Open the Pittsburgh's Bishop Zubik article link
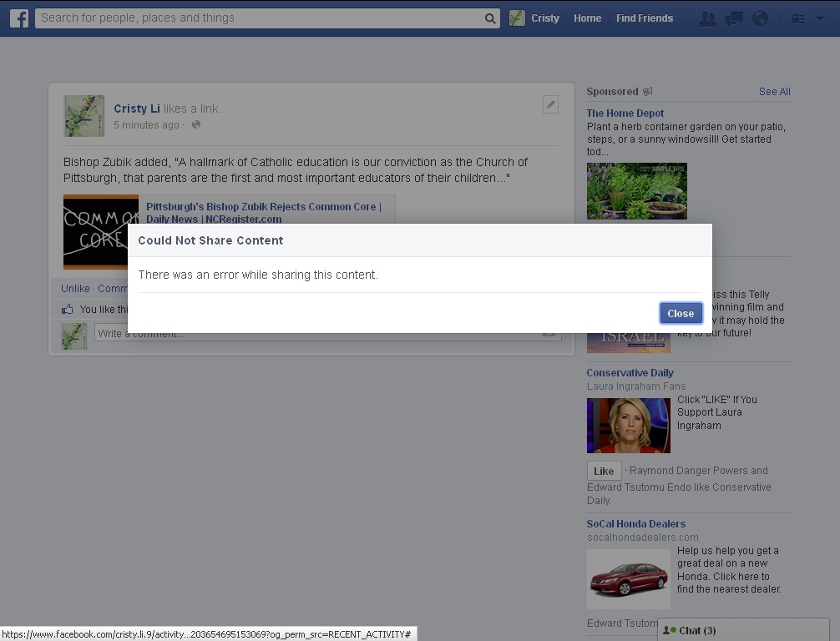This screenshot has height=641, width=840. click(264, 213)
